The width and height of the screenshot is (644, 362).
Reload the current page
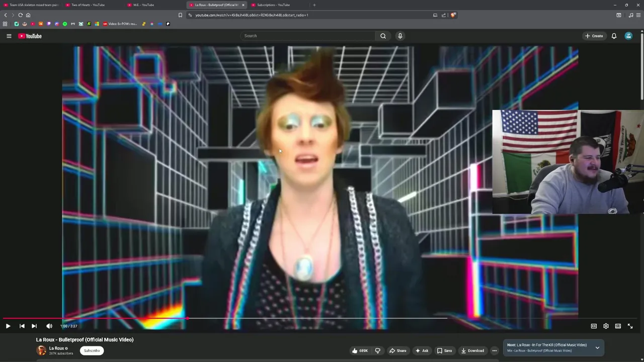[x=21, y=15]
